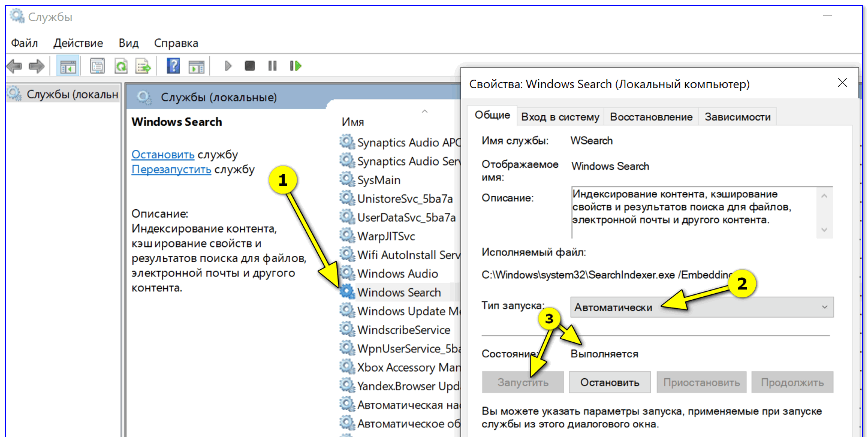Viewport: 868px width, 437px height.
Task: Switch to the Восстановление tab
Action: [651, 117]
